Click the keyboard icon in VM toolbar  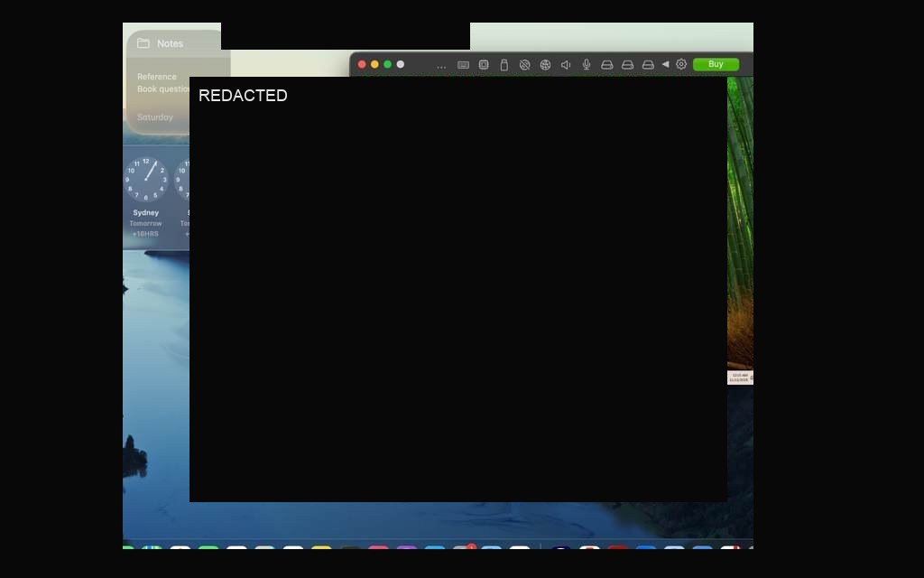(463, 65)
